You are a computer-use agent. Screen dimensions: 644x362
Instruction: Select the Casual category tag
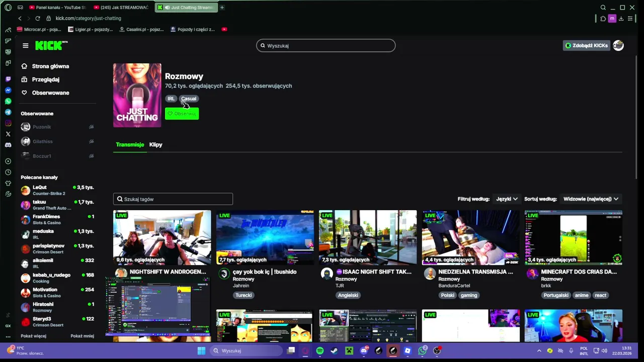click(189, 99)
